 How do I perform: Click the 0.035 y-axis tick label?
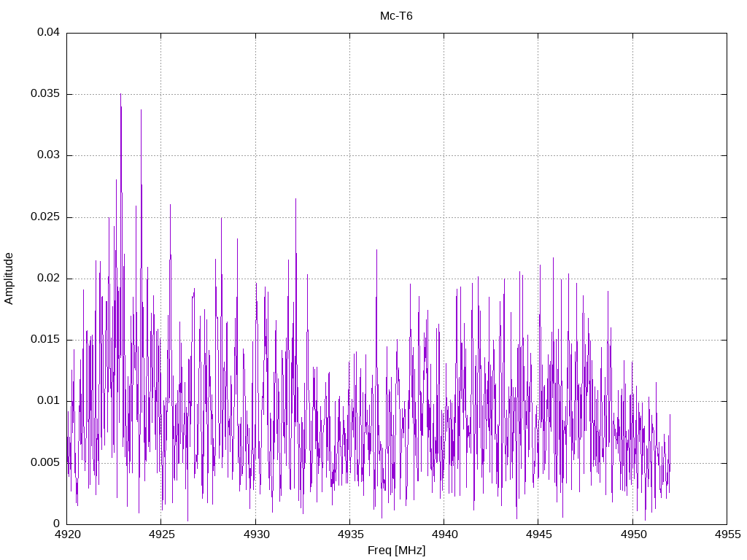pos(45,94)
